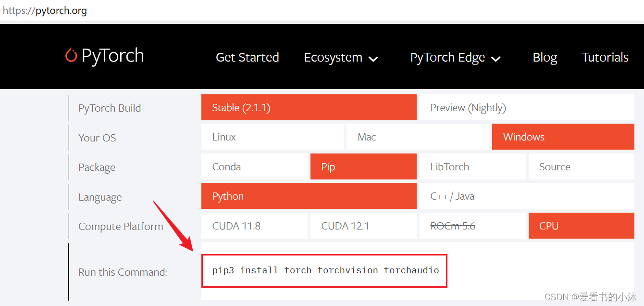Click the PyTorch flame logo icon

(71, 55)
